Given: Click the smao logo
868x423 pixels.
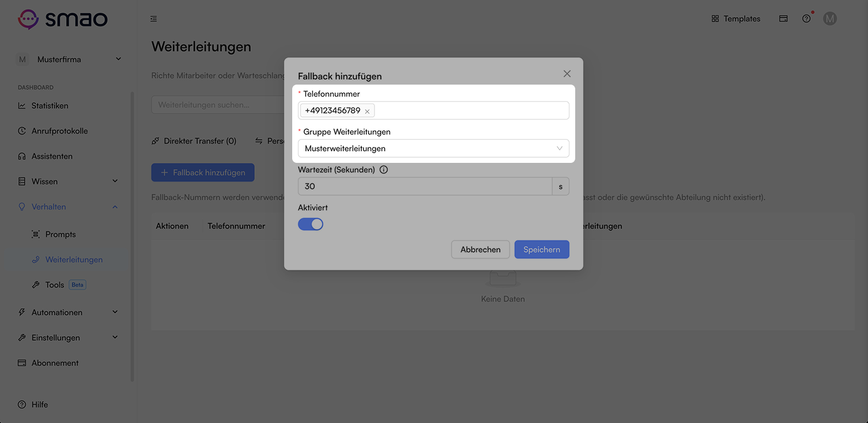Looking at the screenshot, I should (x=63, y=19).
